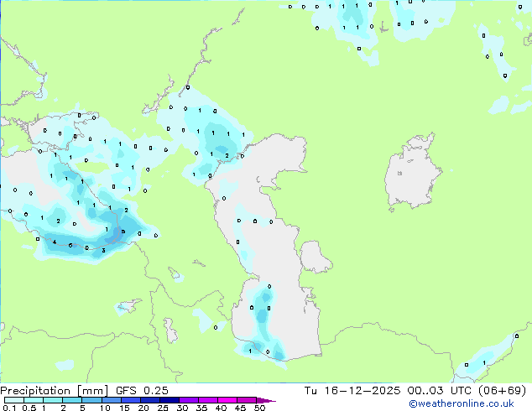Click the '25' legend scale label
Image resolution: width=532 pixels, height=411 pixels.
[x=163, y=408]
